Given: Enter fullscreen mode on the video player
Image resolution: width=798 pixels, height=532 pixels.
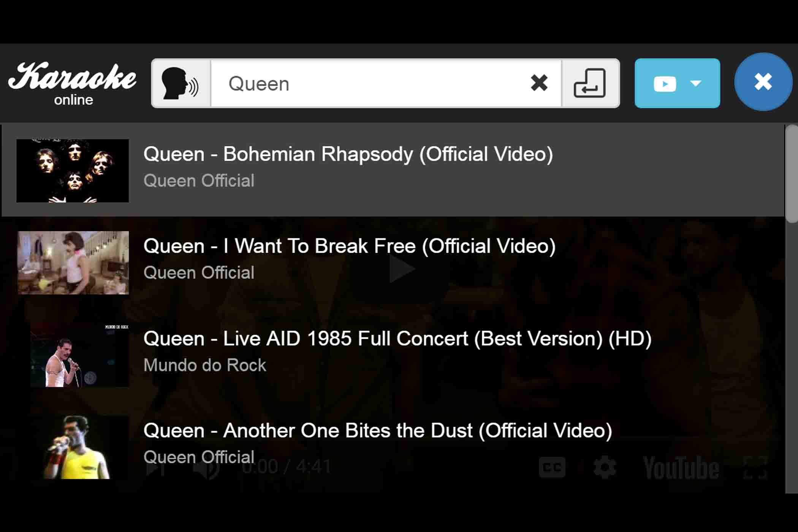Looking at the screenshot, I should tap(755, 467).
